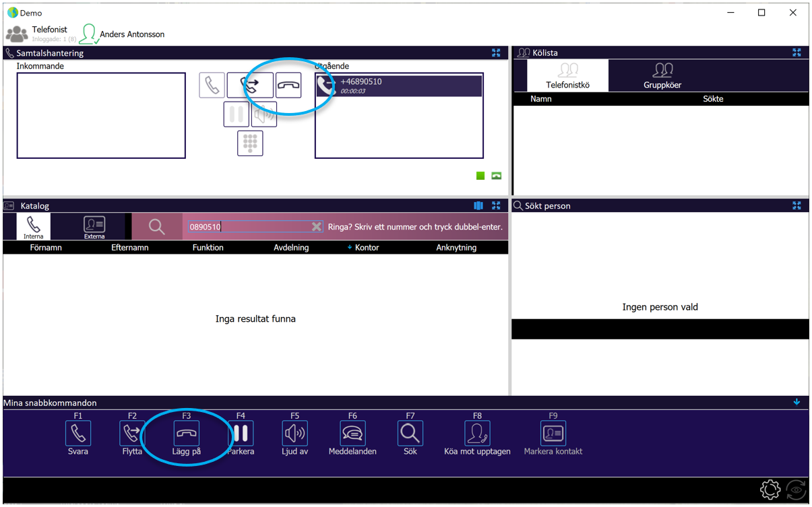Image resolution: width=812 pixels, height=507 pixels.
Task: Click the transfer call button in Samtalshantering
Action: click(x=250, y=86)
